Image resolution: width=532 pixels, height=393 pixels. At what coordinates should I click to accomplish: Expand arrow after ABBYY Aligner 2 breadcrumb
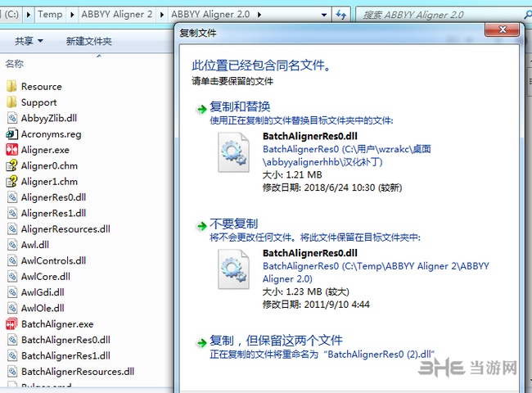pyautogui.click(x=161, y=15)
